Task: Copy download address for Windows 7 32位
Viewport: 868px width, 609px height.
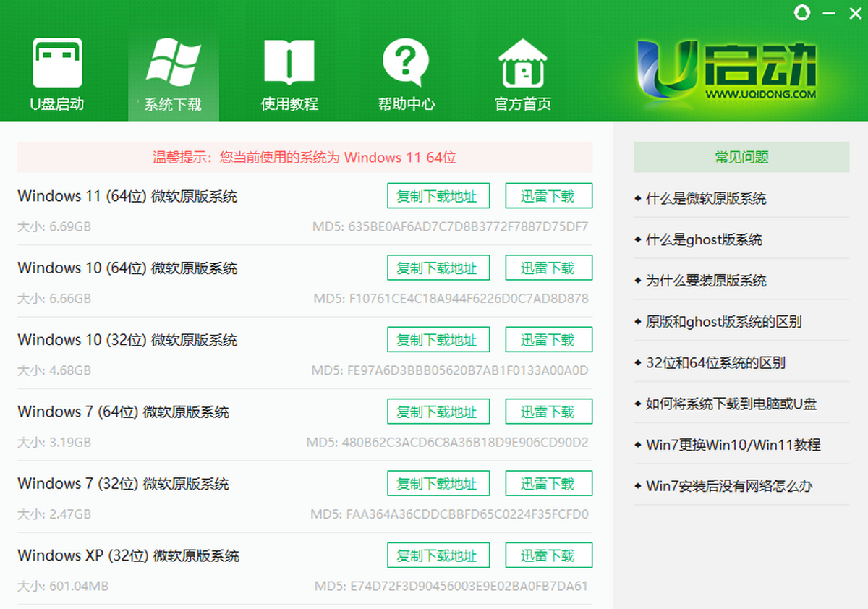Action: [438, 483]
